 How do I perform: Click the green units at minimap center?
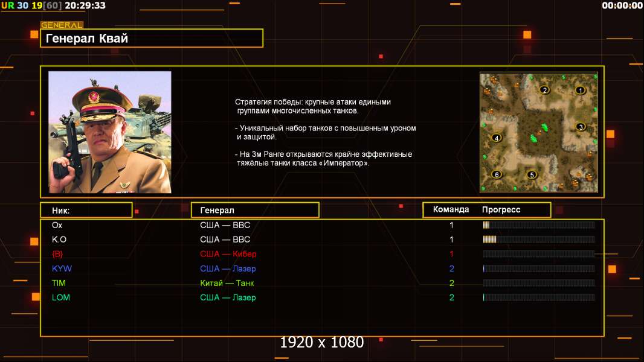[x=535, y=133]
